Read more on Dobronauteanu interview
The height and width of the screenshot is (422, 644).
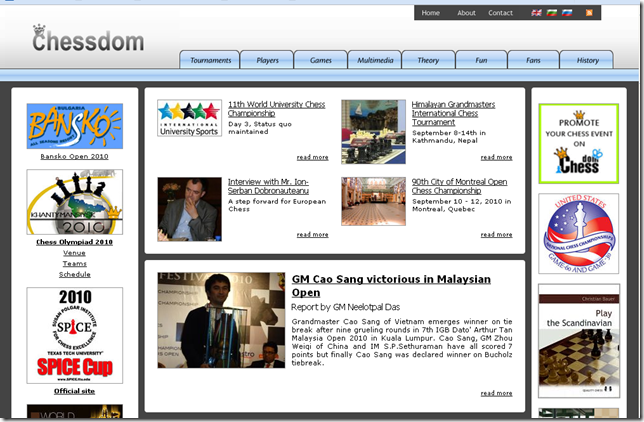tap(313, 235)
